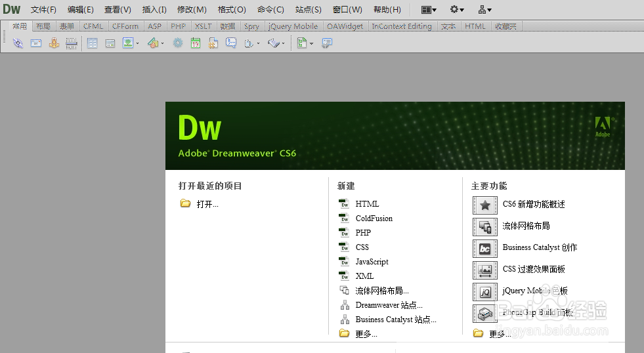Click the Widget gear icon in toolbar
Viewport: 644px width, 353px height.
pyautogui.click(x=177, y=43)
